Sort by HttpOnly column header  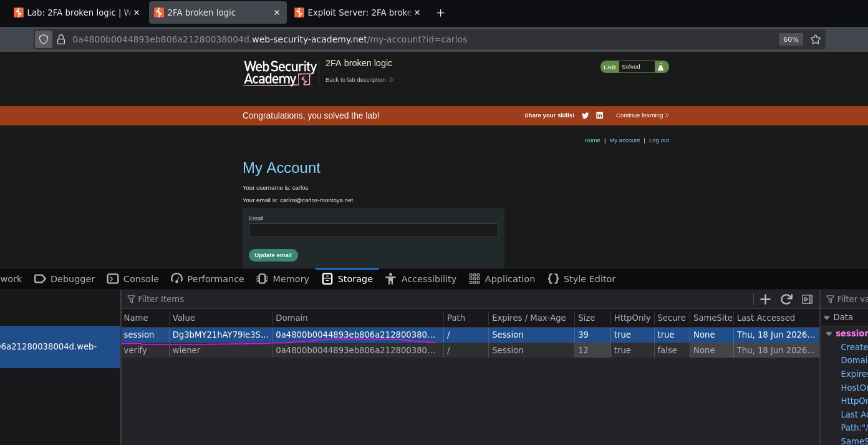[x=632, y=318]
